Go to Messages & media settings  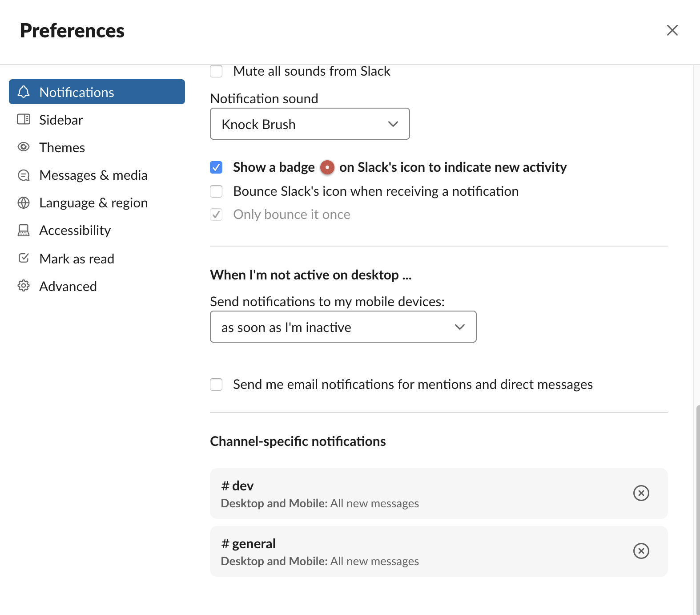pyautogui.click(x=97, y=175)
